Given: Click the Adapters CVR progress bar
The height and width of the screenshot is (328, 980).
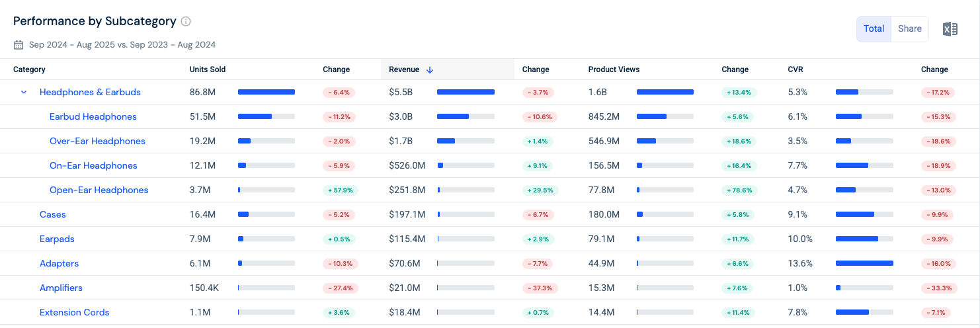Looking at the screenshot, I should 864,263.
